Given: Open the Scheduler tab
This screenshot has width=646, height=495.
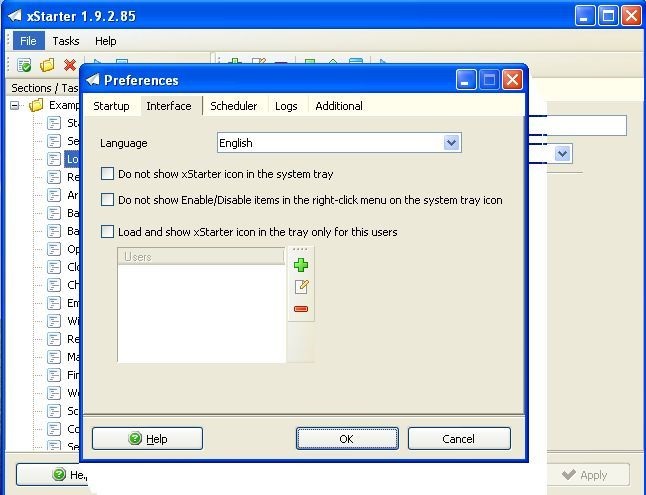Looking at the screenshot, I should [x=234, y=106].
